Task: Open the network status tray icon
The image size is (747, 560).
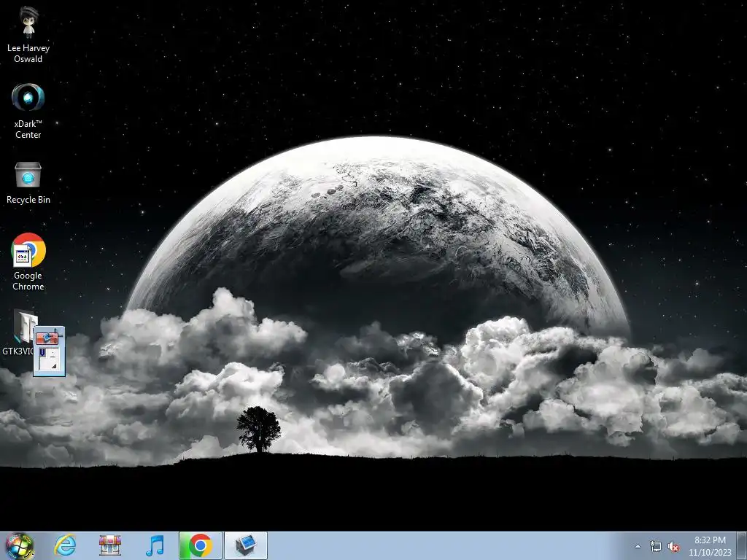Action: [656, 546]
